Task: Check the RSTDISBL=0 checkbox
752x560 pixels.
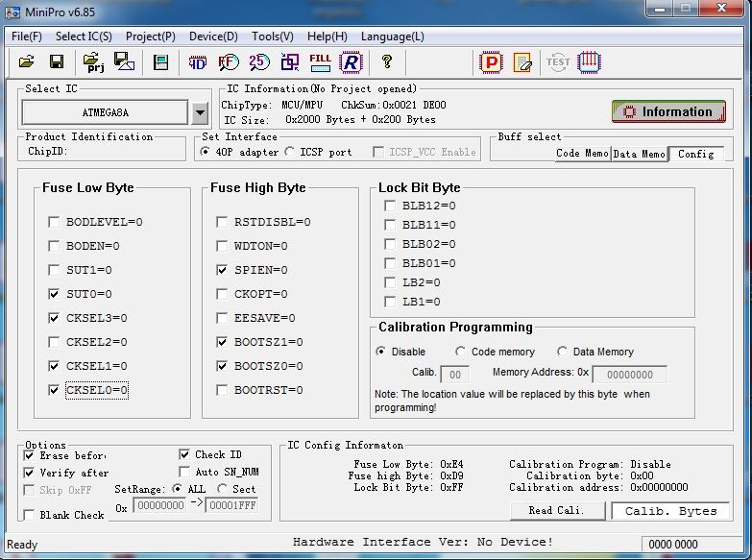Action: click(x=222, y=222)
